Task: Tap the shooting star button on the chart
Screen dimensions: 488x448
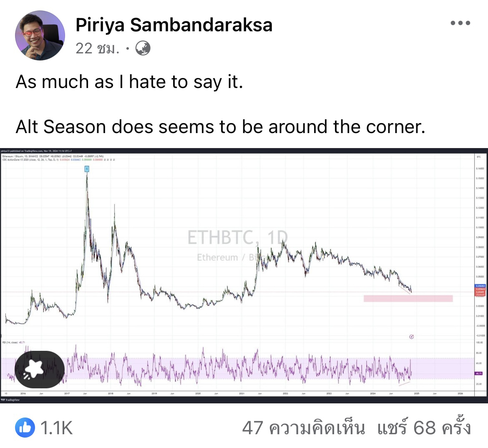Action: (x=40, y=370)
